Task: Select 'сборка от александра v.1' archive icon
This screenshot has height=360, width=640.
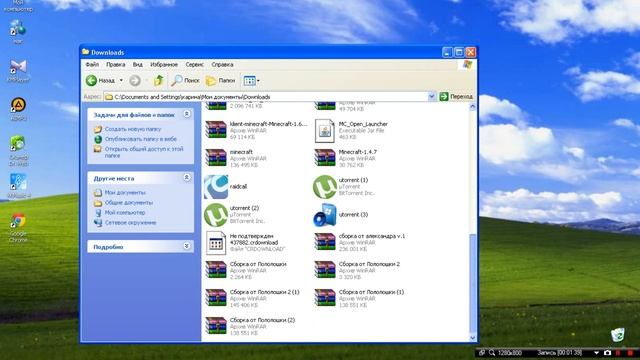Action: 325,242
